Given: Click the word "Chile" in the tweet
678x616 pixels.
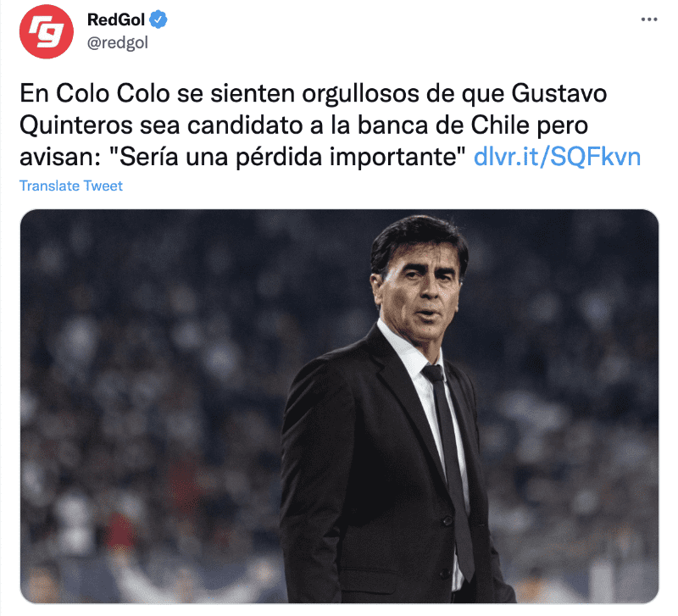Looking at the screenshot, I should (x=500, y=125).
